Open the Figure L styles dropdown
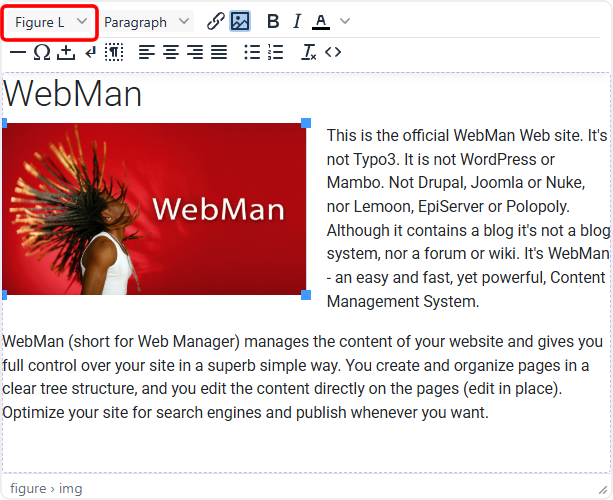This screenshot has width=613, height=500. tap(51, 22)
